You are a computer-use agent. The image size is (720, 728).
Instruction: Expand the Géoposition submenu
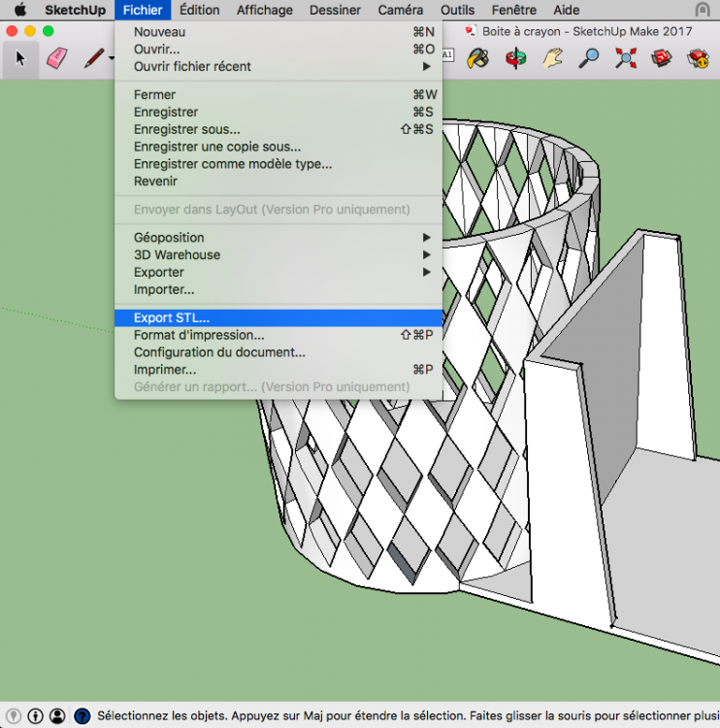278,237
